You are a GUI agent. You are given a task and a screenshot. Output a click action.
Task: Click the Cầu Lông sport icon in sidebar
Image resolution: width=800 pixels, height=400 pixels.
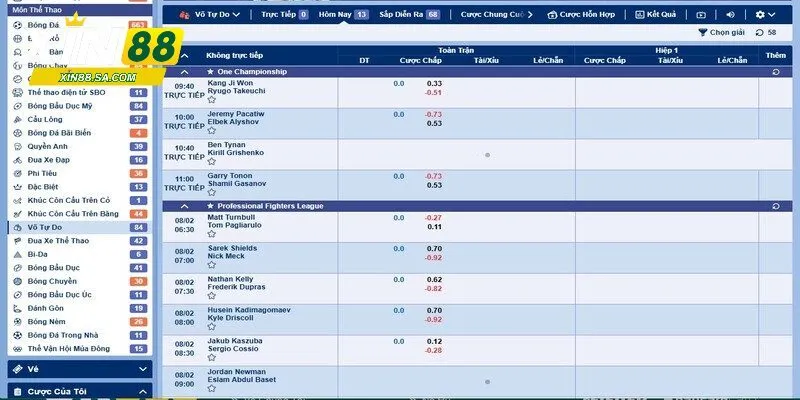[17, 119]
